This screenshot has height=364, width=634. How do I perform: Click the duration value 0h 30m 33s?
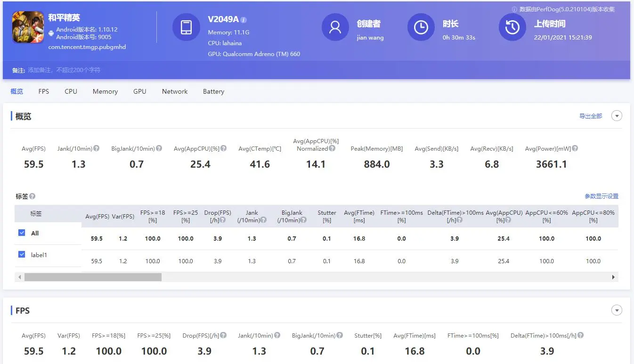click(459, 37)
